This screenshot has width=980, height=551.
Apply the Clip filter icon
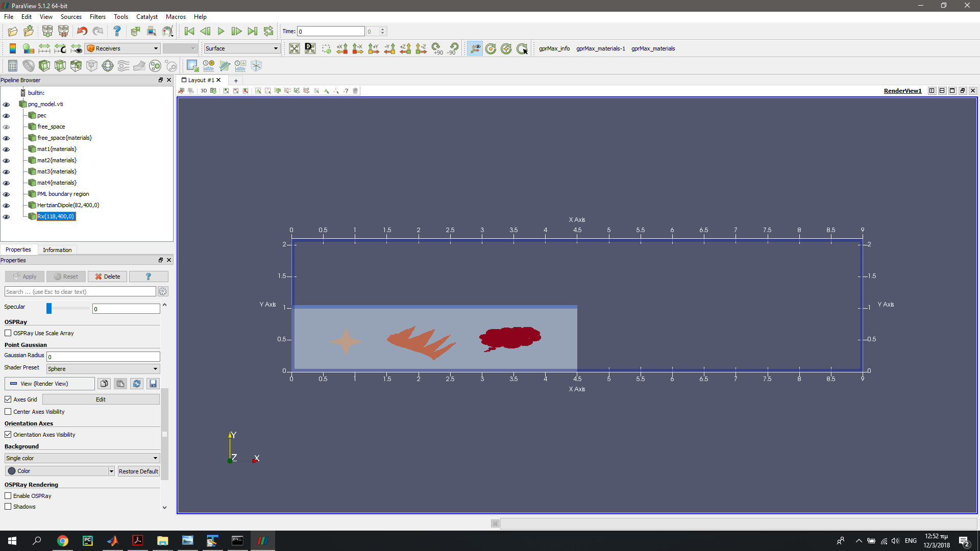point(44,66)
